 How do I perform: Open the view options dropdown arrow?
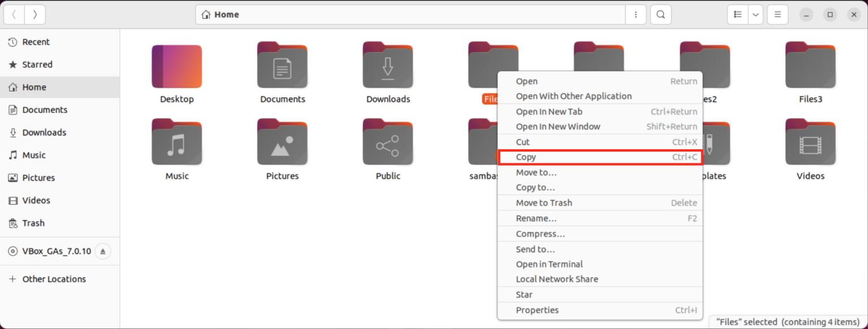pyautogui.click(x=755, y=14)
